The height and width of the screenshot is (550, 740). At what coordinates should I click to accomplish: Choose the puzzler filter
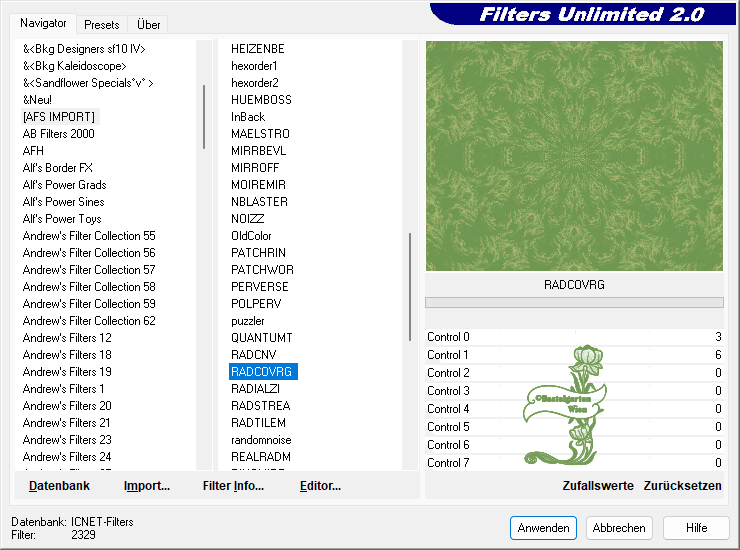coord(248,321)
